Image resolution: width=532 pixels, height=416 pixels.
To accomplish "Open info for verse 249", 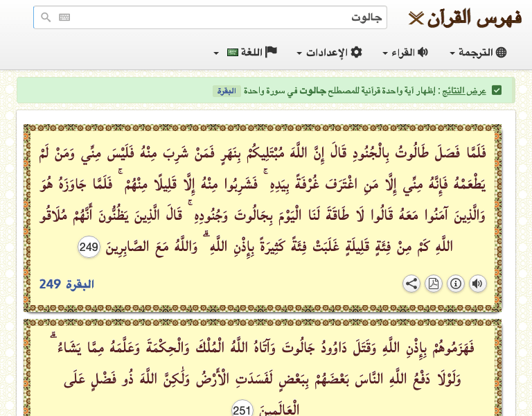I will pos(456,283).
